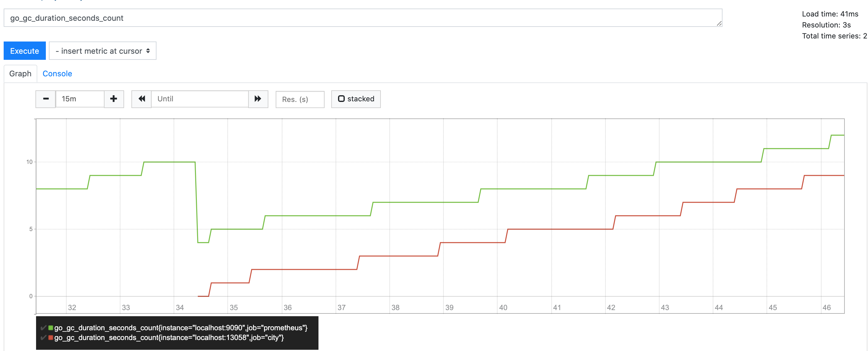This screenshot has width=868, height=351.
Task: Grab the query box resize handle
Action: tap(719, 24)
